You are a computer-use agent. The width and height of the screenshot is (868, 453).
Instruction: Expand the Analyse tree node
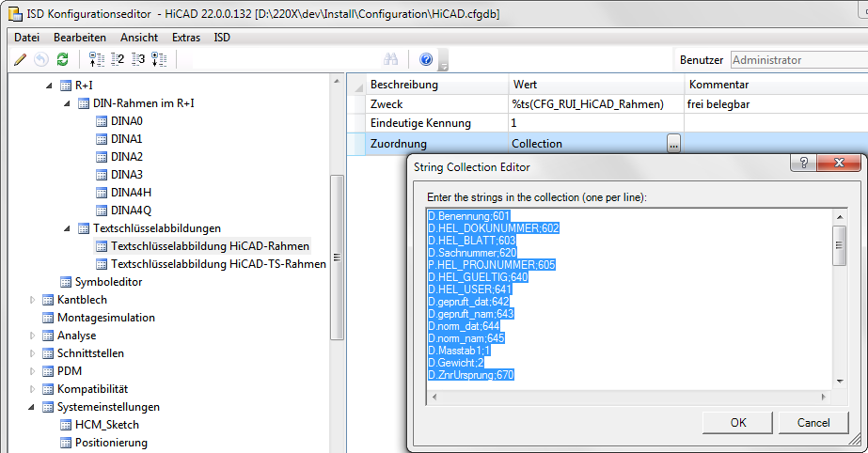coord(32,336)
